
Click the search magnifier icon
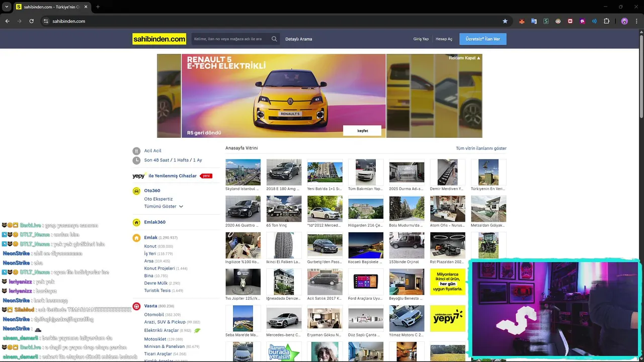pos(274,39)
